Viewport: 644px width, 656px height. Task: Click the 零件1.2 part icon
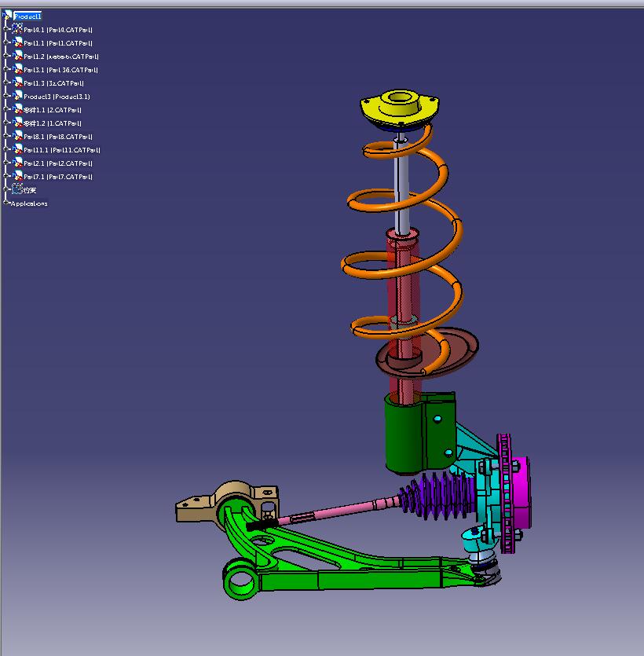pyautogui.click(x=17, y=123)
